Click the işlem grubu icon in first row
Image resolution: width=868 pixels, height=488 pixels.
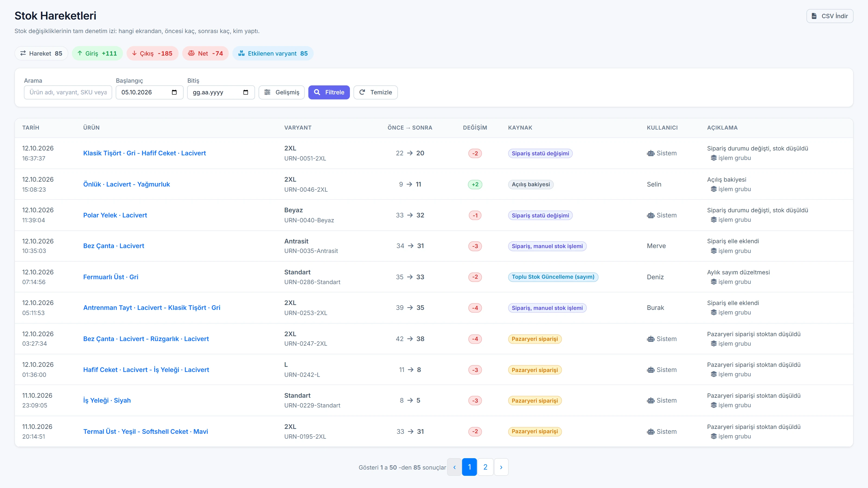click(x=713, y=158)
